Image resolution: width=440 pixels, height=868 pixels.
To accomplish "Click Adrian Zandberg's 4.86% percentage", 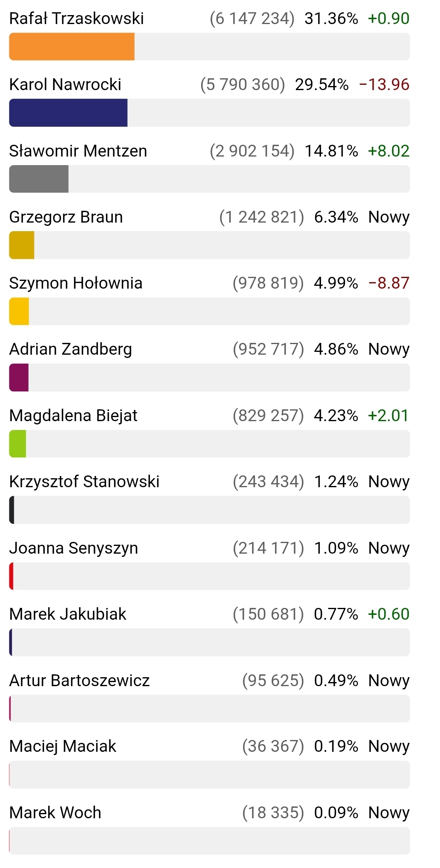I will 336,349.
